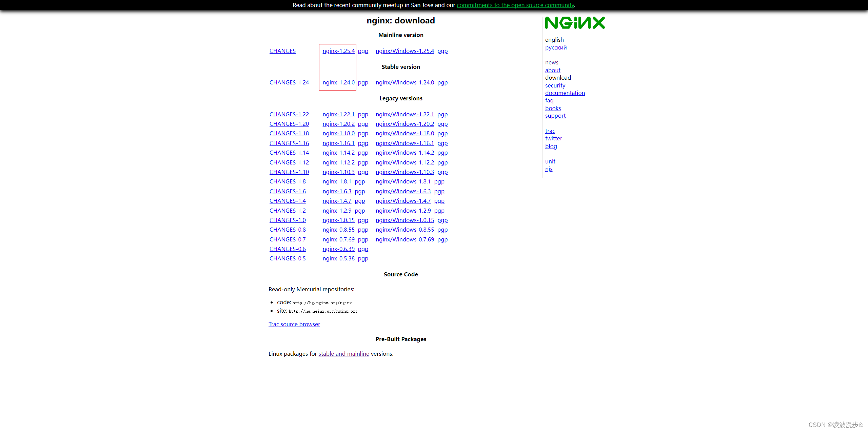Click the CHANGES changelog icon
The height and width of the screenshot is (431, 868).
click(283, 51)
